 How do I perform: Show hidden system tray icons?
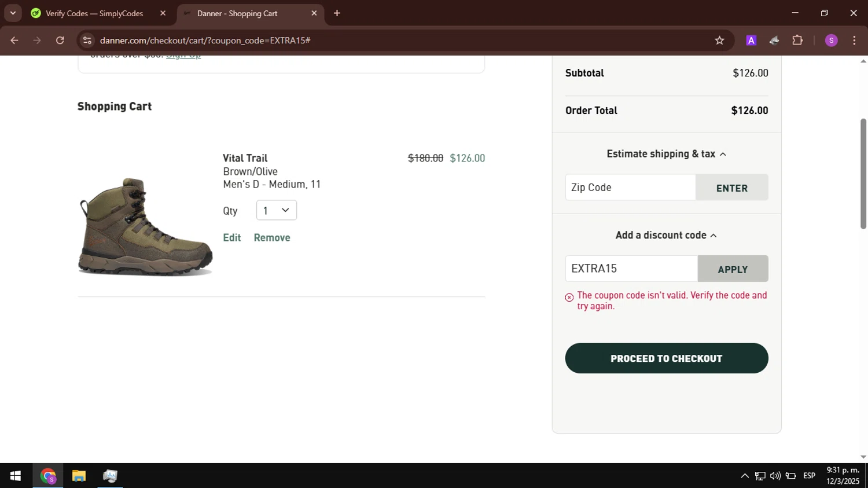point(745,476)
